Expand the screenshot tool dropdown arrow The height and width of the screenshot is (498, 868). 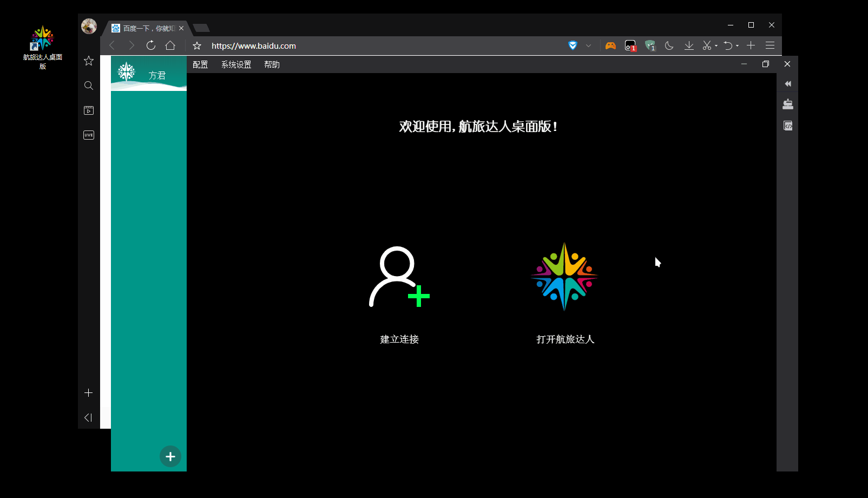point(716,46)
